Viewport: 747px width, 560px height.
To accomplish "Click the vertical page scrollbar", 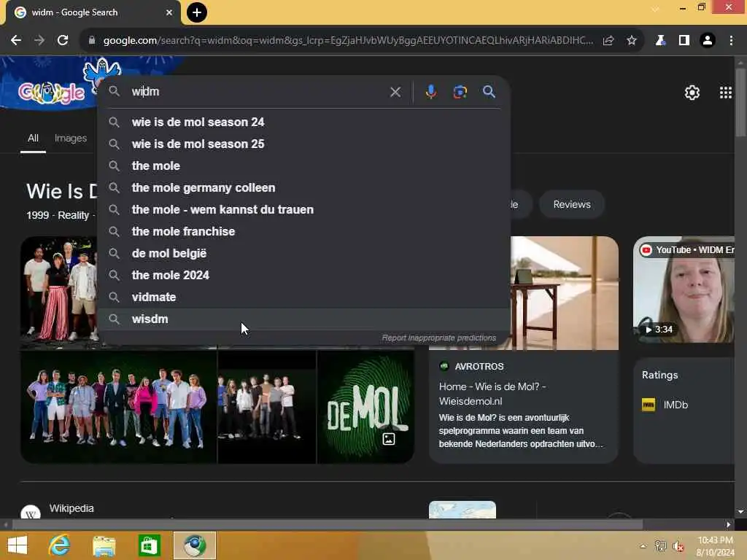I will pos(740,102).
